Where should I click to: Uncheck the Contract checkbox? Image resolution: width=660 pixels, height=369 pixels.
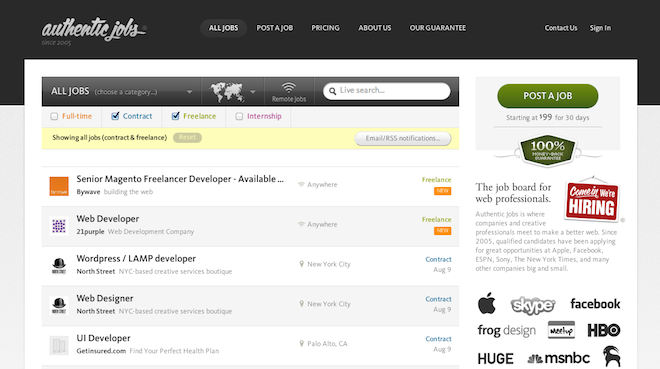[x=115, y=116]
